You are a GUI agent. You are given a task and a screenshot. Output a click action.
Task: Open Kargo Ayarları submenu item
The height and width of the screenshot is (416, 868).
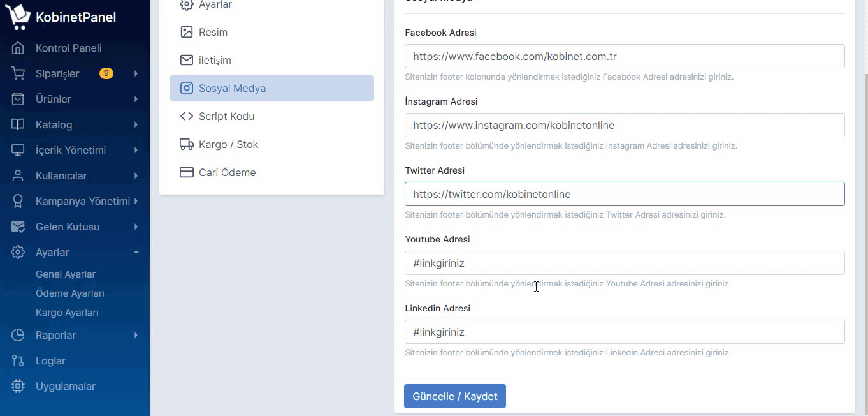[x=67, y=313]
